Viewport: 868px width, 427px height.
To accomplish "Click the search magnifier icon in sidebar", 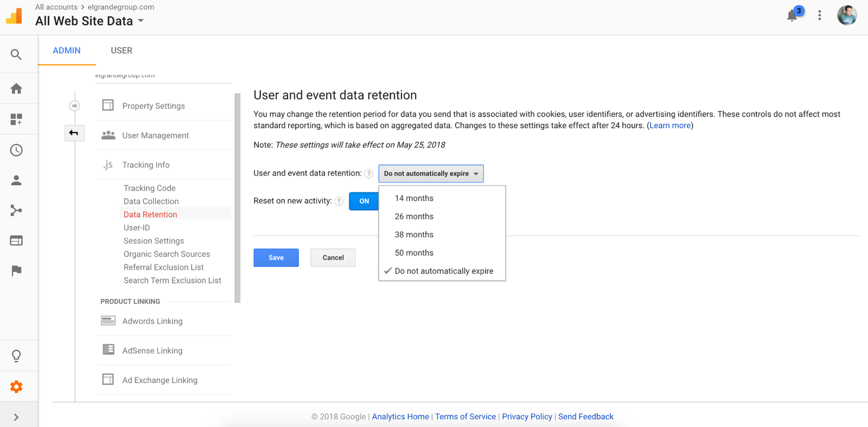I will (x=16, y=55).
